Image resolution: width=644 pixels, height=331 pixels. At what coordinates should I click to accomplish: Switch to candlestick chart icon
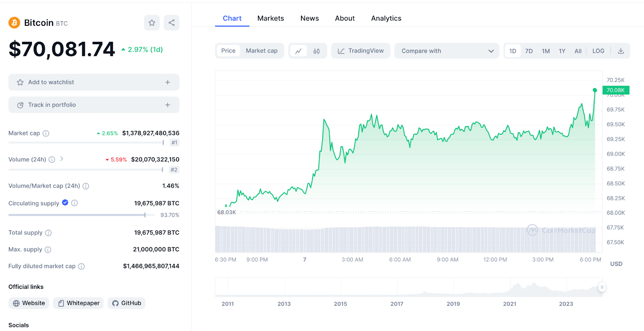coord(317,51)
